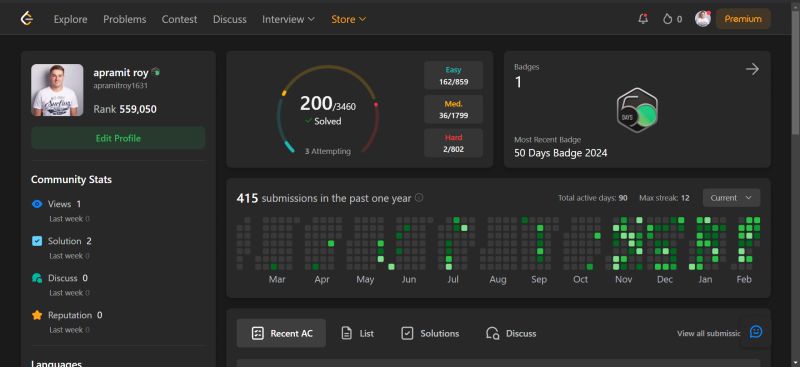Switch to the List tab
The width and height of the screenshot is (800, 367).
(357, 333)
